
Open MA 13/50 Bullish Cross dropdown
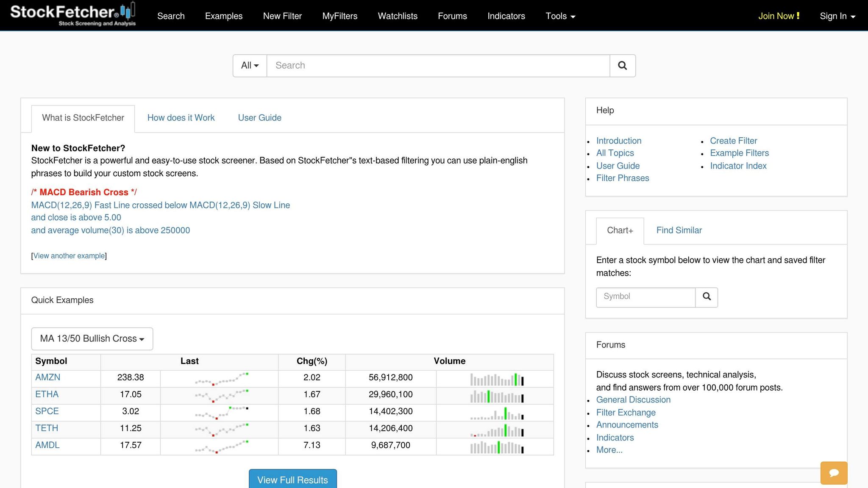pyautogui.click(x=92, y=339)
